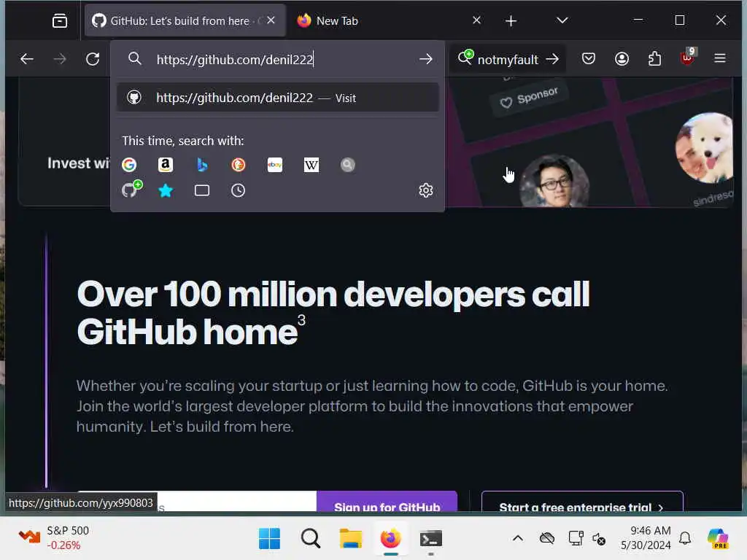This screenshot has height=560, width=747.
Task: Add GitHub search engine icon
Action: (130, 190)
